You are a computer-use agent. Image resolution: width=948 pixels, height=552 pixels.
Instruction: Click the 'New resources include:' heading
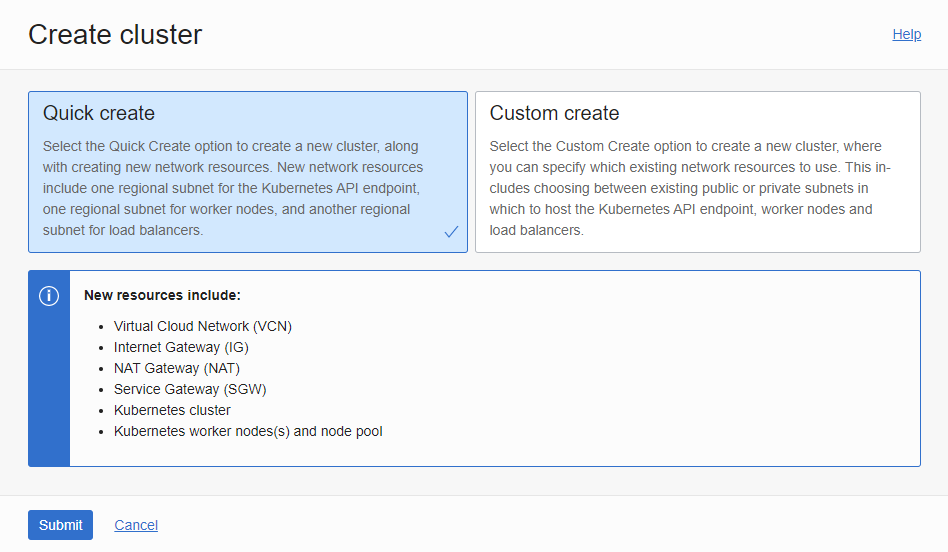(162, 295)
